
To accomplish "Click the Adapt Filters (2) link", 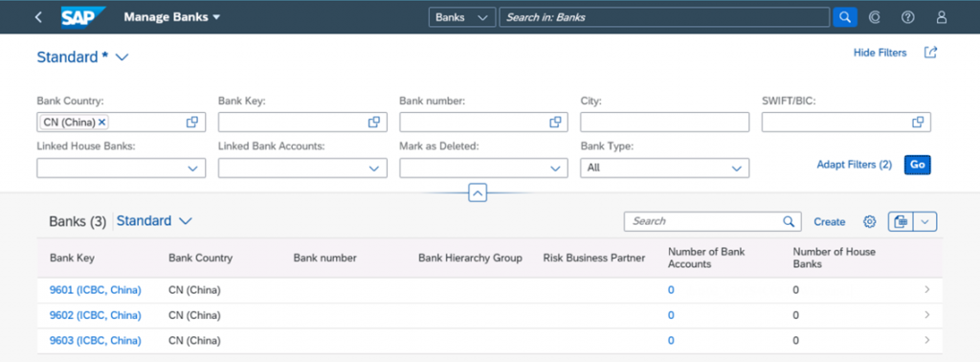I will (855, 165).
